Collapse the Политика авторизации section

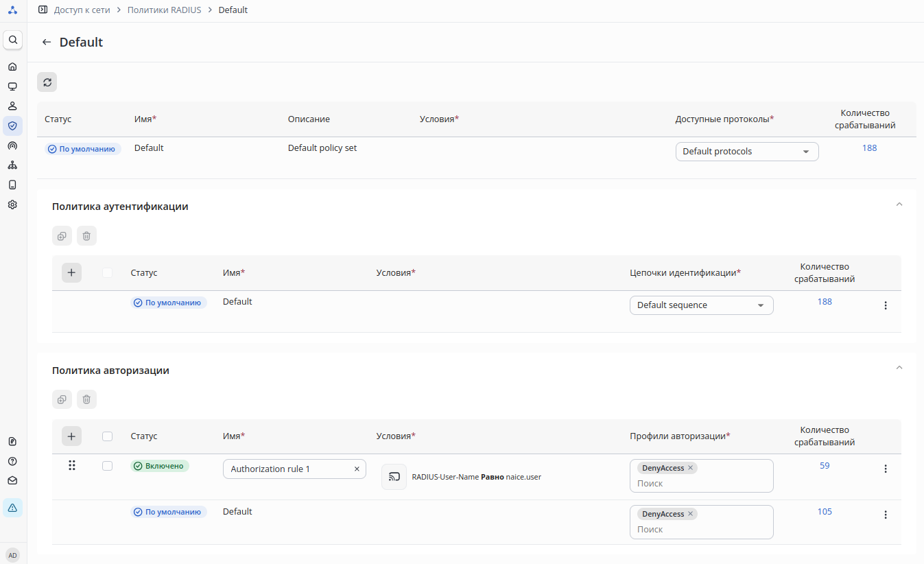tap(899, 368)
